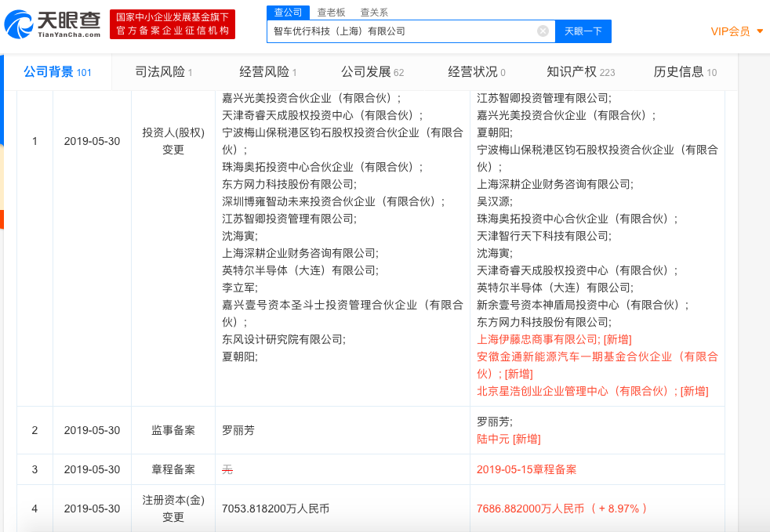The image size is (770, 532).
Task: Click 新余壹号资本神盾局投资中心 entry
Action: [583, 305]
